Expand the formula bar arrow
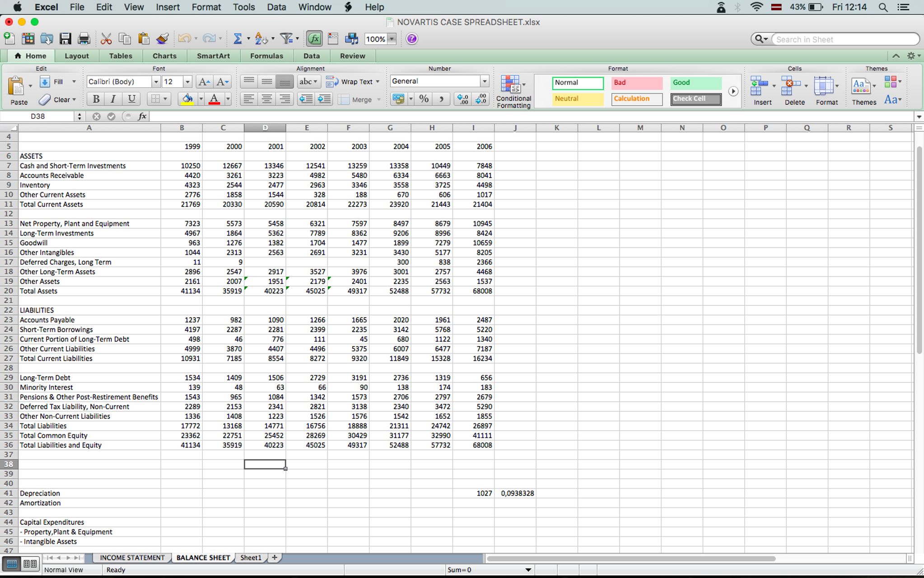 pyautogui.click(x=919, y=117)
